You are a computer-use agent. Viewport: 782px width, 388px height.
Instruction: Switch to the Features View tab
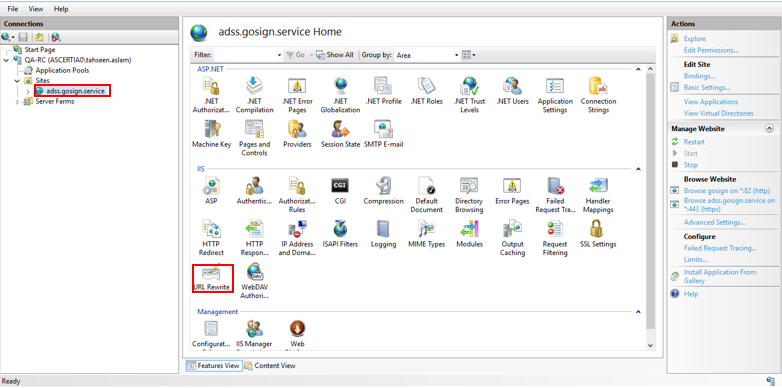coord(213,366)
